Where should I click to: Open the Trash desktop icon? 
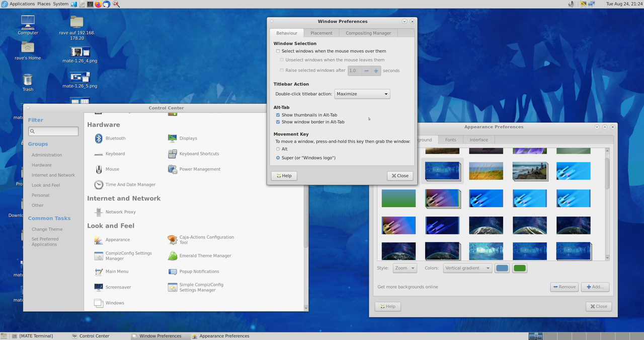tap(28, 81)
